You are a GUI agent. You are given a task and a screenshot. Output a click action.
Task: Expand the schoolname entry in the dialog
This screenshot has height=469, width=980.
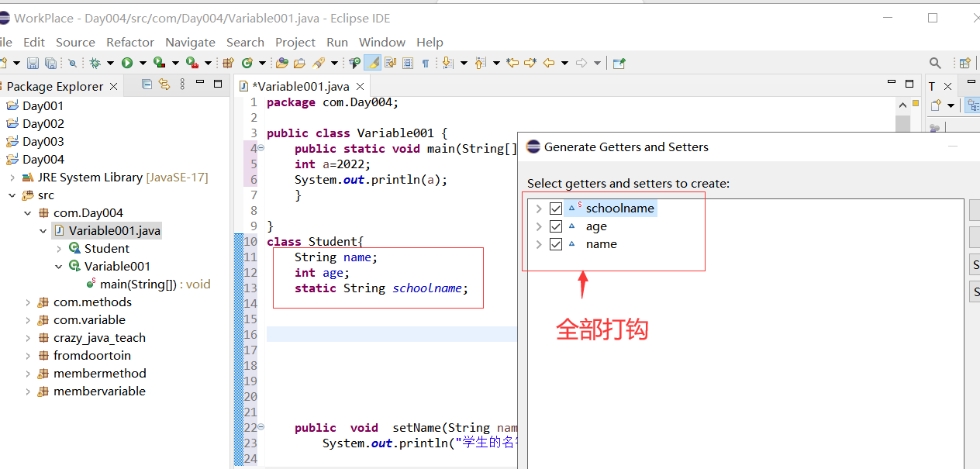click(x=538, y=208)
